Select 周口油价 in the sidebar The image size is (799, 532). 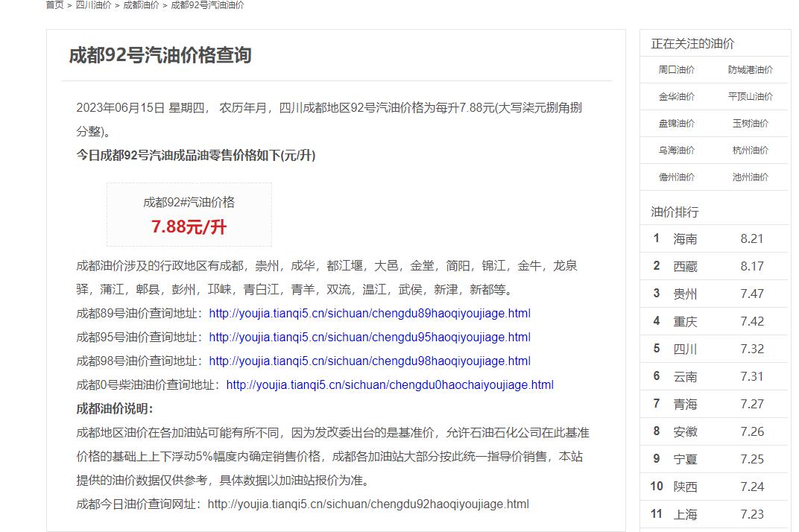click(x=676, y=70)
